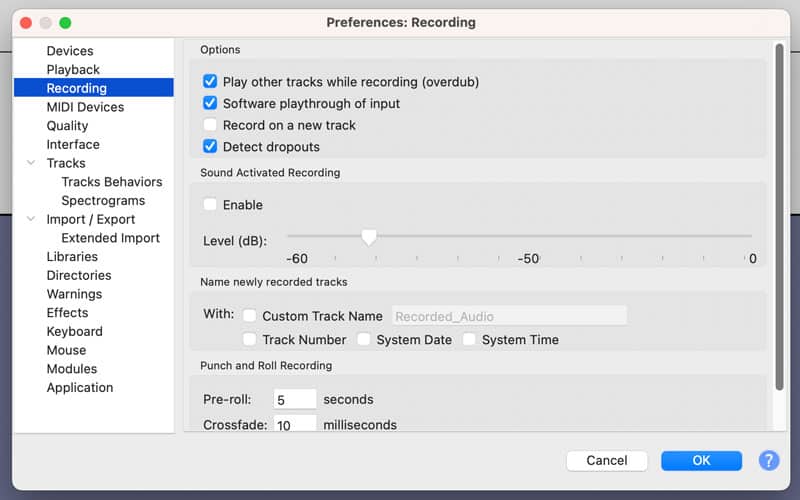
Task: Select Playback in the sidebar
Action: 73,70
